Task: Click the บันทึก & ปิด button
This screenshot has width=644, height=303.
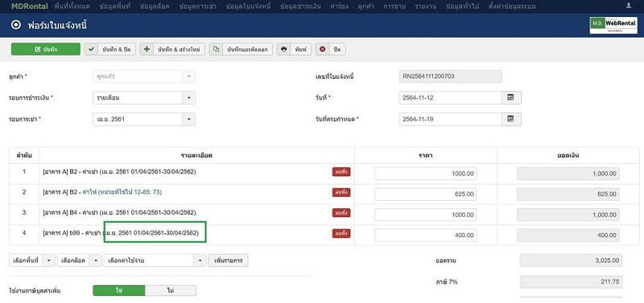Action: coord(110,49)
